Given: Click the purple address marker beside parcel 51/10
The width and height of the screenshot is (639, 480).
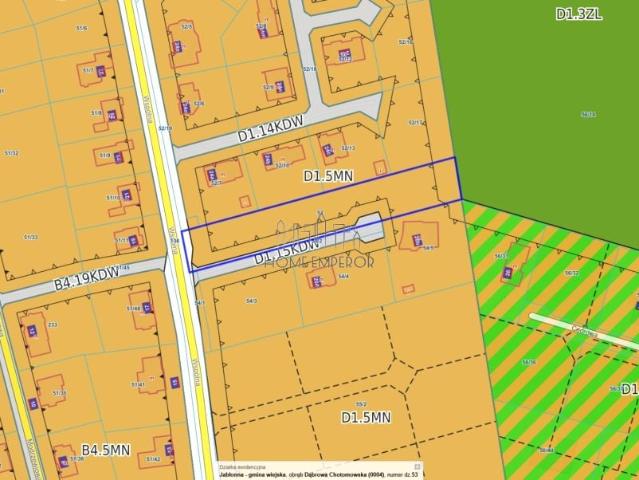Looking at the screenshot, I should 126,195.
